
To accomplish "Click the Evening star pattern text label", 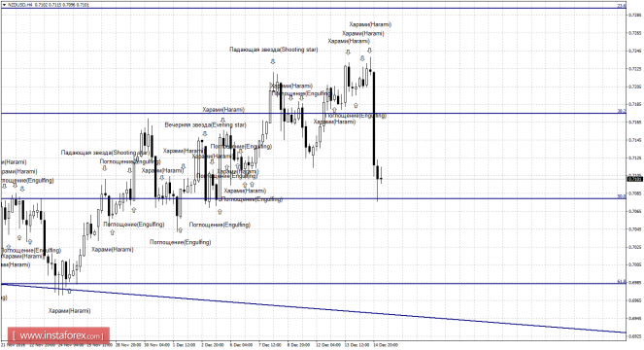I will point(205,124).
